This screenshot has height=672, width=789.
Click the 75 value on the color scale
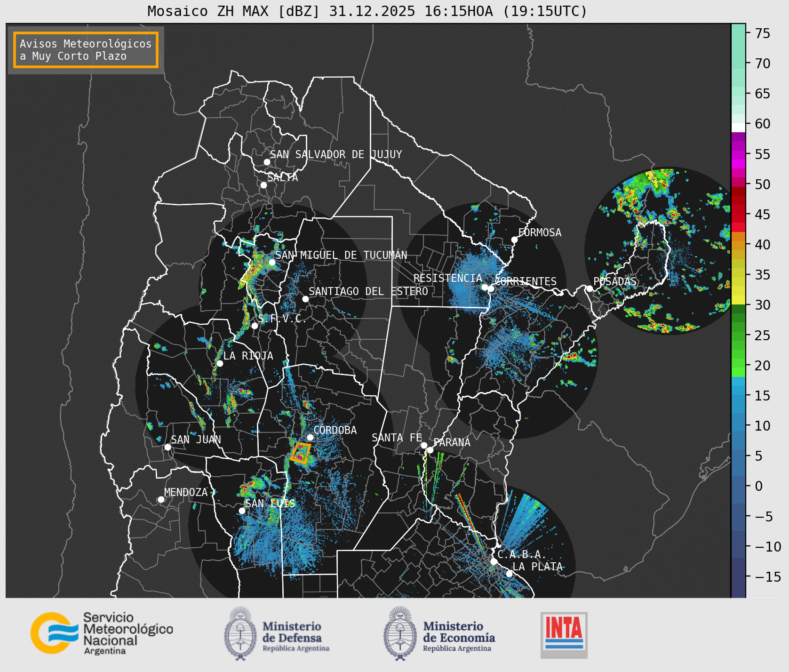tap(763, 33)
